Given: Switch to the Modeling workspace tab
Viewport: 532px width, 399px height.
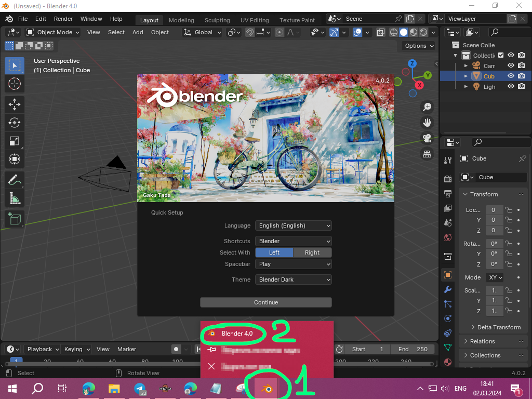Looking at the screenshot, I should pyautogui.click(x=181, y=20).
